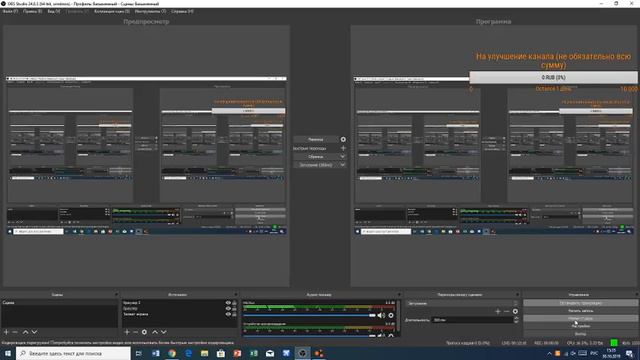Toggle visibility of Браузер 2 source
The height and width of the screenshot is (360, 640).
coord(228,303)
